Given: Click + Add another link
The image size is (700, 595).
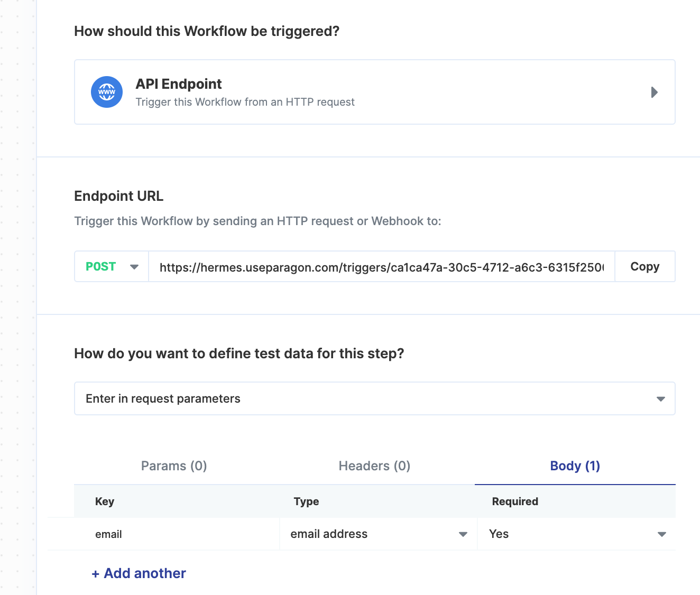Looking at the screenshot, I should [x=139, y=573].
